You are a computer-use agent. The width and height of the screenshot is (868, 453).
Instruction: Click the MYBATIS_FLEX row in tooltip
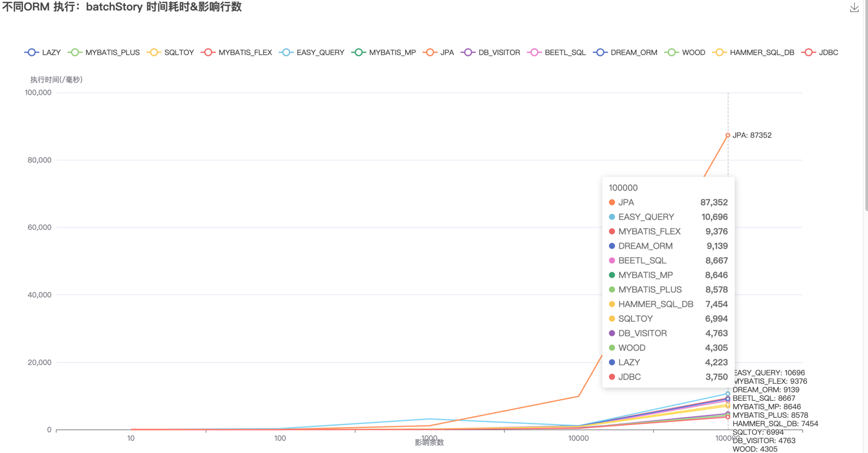[x=668, y=232]
